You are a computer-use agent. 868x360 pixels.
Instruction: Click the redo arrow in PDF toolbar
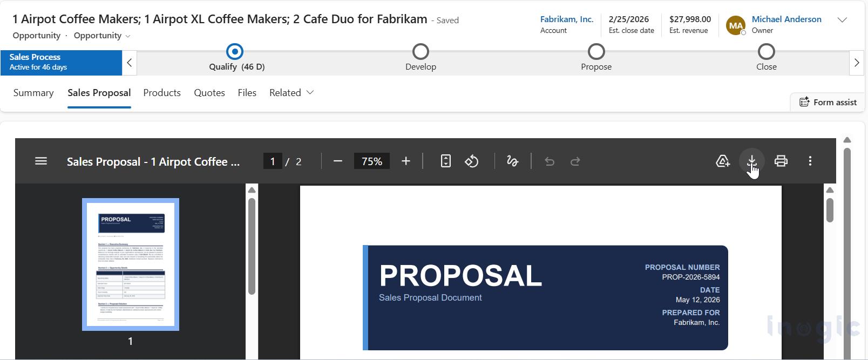pos(575,161)
